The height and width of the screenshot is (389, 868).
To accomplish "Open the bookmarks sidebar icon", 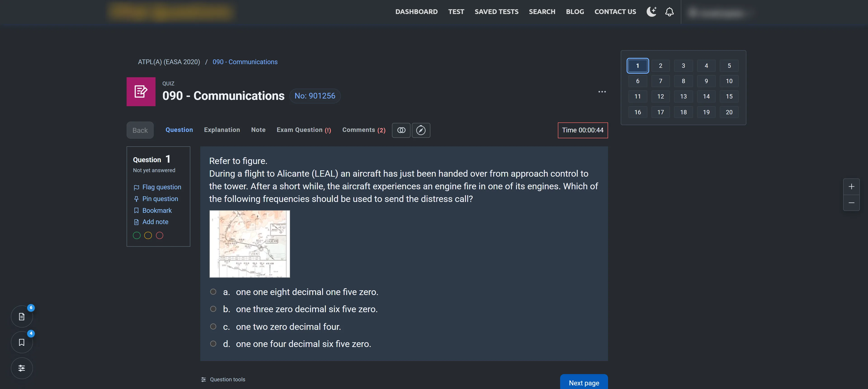I will coord(21,342).
